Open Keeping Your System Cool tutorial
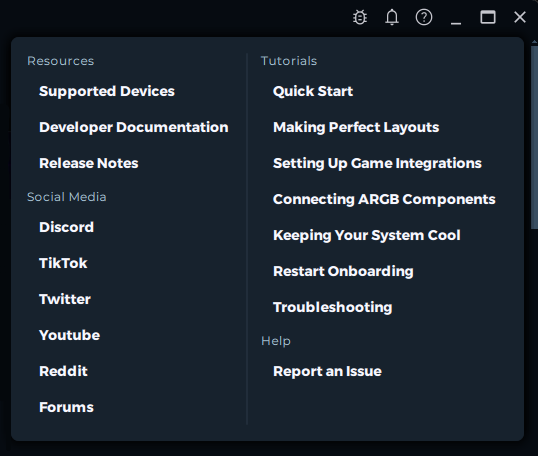 (x=366, y=235)
